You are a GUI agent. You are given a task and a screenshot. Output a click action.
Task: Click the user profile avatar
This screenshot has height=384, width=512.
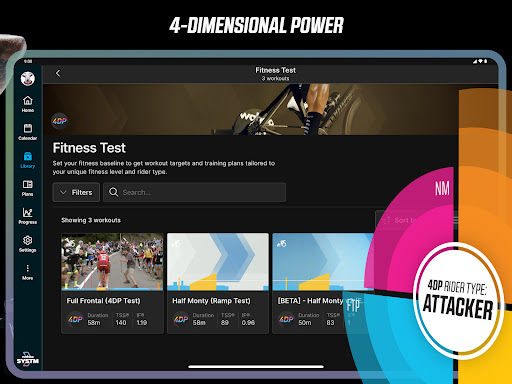28,79
